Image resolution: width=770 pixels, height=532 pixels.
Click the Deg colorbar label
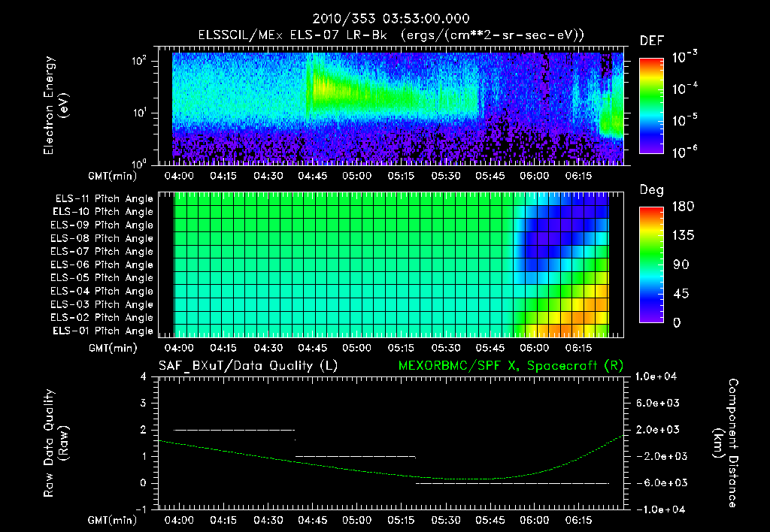[652, 190]
